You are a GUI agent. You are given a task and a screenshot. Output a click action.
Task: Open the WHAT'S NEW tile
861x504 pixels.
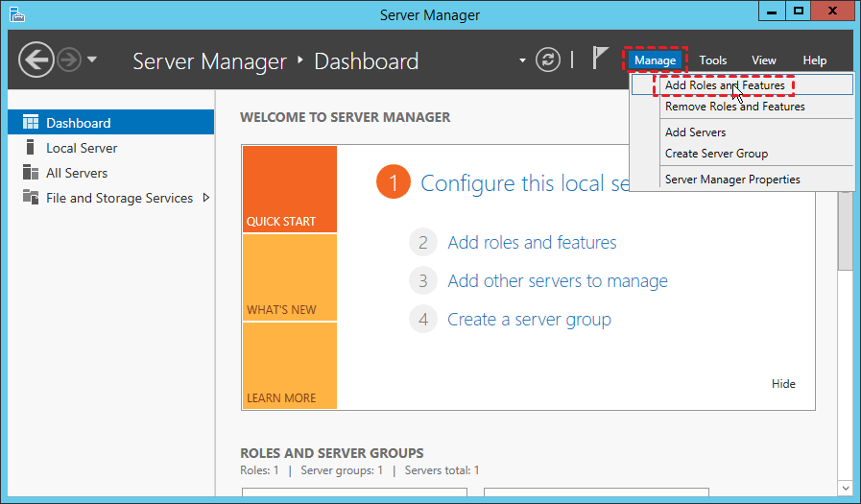[289, 277]
